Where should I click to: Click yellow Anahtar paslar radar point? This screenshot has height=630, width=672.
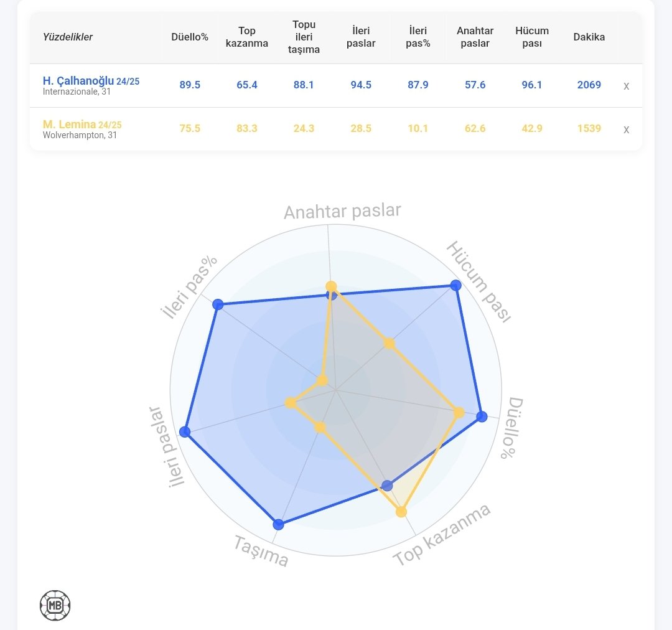(x=331, y=286)
